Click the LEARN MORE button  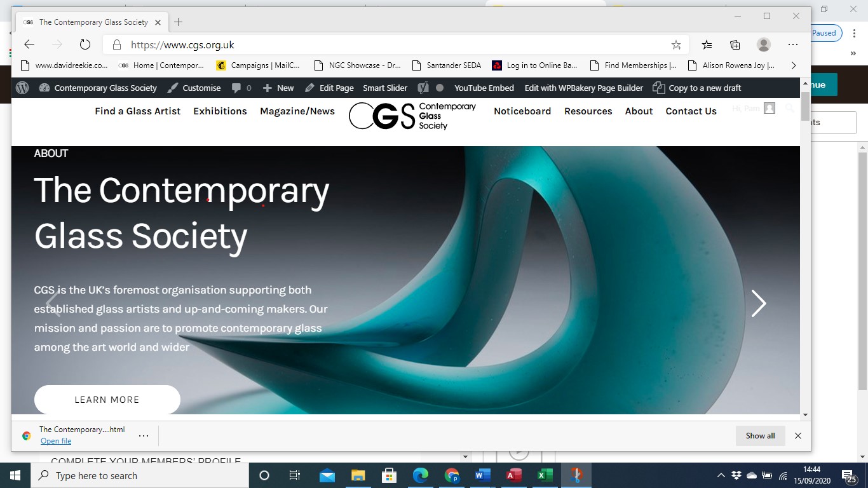click(x=107, y=400)
